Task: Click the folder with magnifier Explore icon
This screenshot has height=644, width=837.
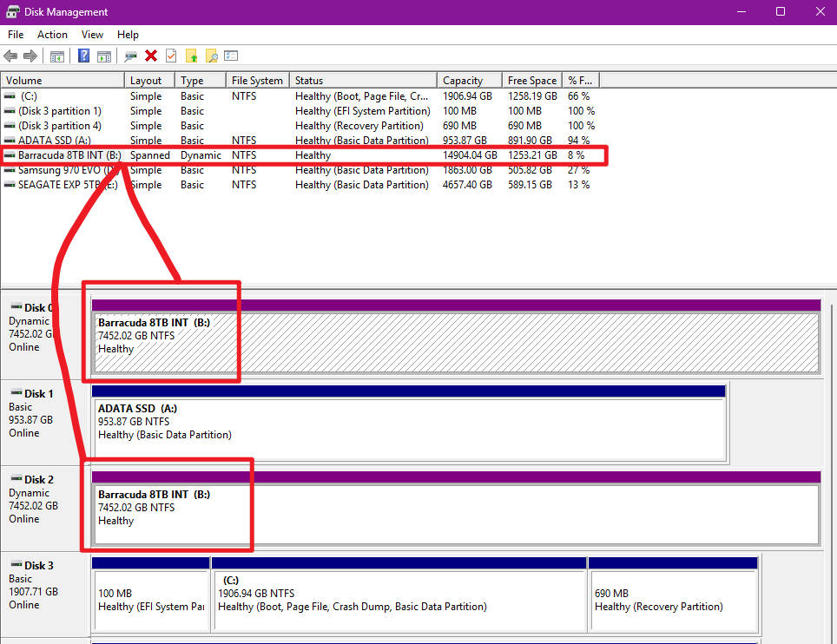Action: (211, 56)
